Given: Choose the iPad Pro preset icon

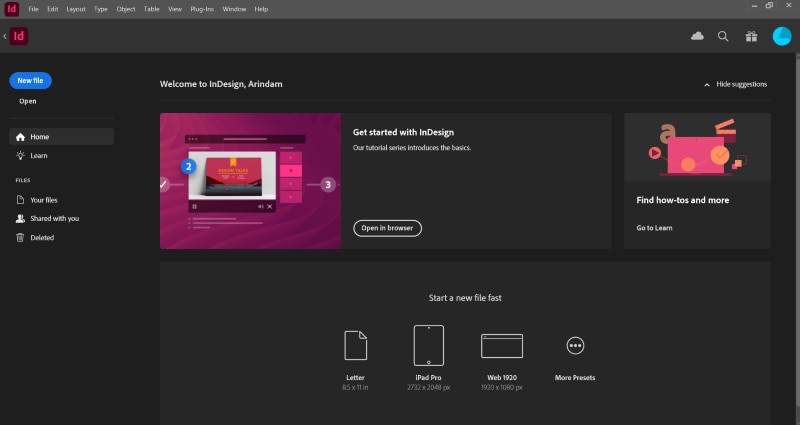Looking at the screenshot, I should 429,345.
